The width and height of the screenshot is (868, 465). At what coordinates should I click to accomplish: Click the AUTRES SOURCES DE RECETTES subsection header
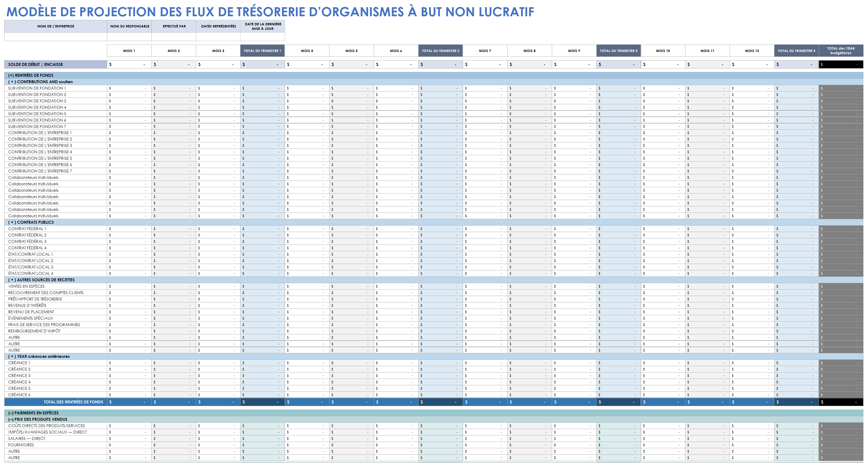coord(434,280)
